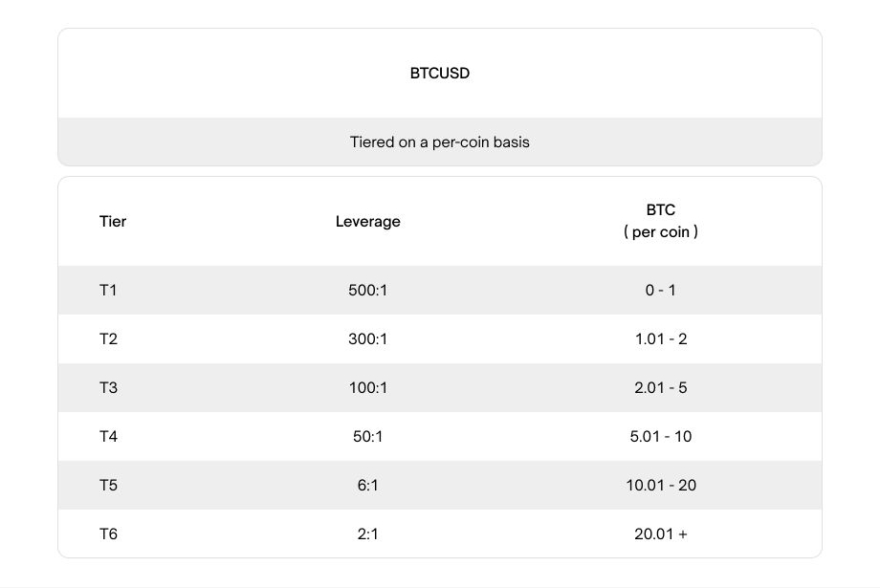Select the T1 tier row label
This screenshot has width=880, height=588.
coord(108,290)
